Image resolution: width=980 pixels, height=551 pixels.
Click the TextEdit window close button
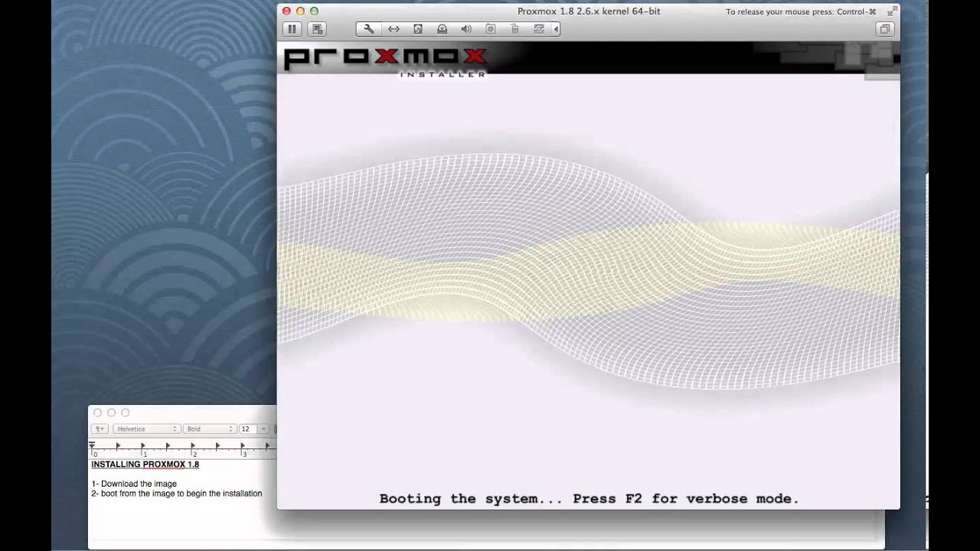point(97,412)
